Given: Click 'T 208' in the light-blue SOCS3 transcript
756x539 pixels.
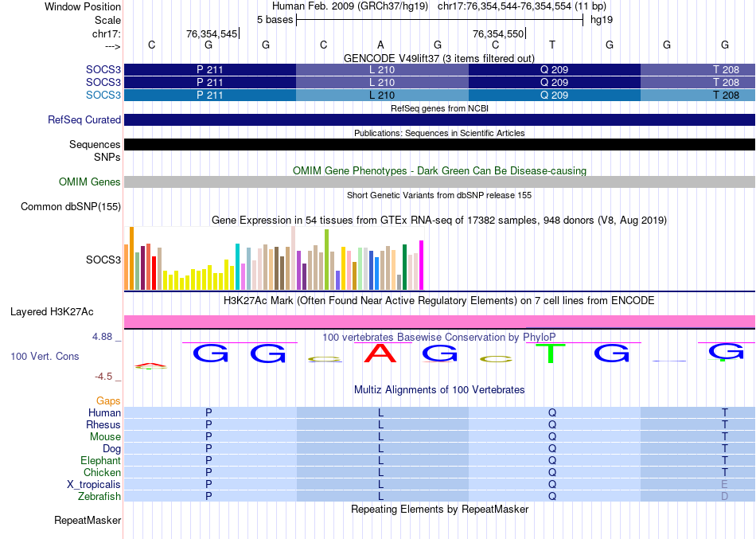Looking at the screenshot, I should [726, 95].
